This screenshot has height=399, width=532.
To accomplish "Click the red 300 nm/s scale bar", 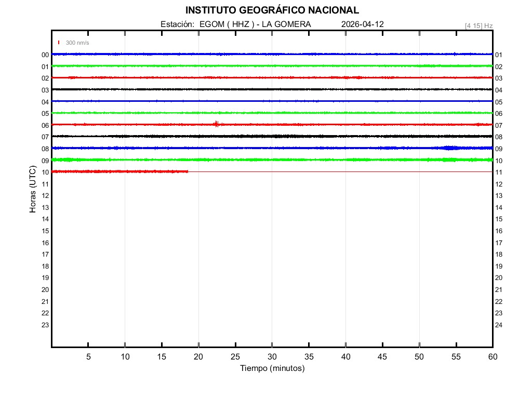I will point(59,43).
